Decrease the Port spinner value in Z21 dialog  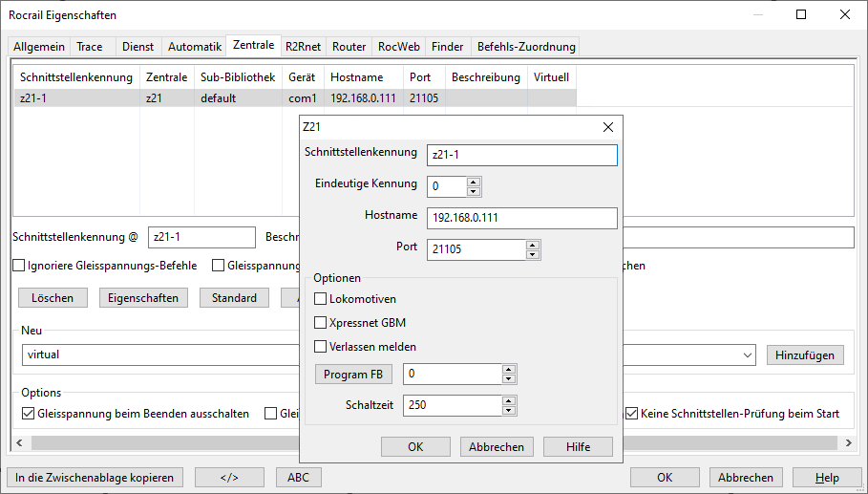click(x=533, y=254)
